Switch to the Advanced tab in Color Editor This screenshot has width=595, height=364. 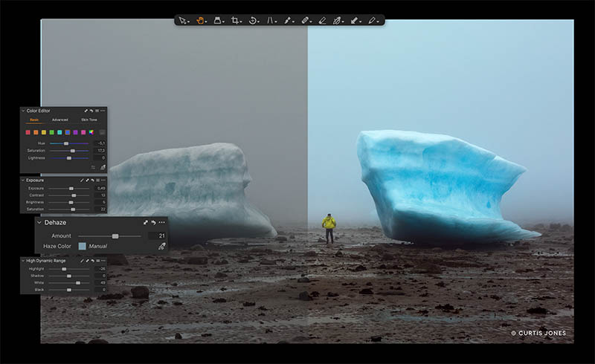60,120
